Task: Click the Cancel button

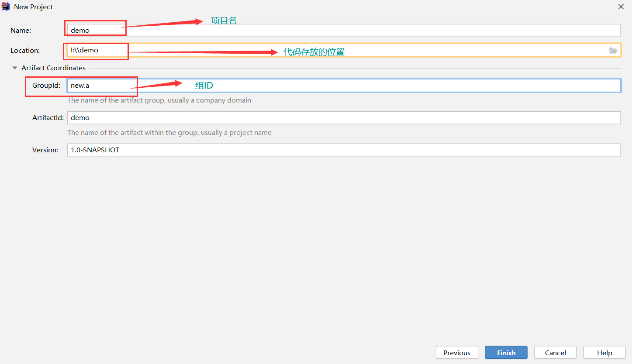Action: (555, 353)
